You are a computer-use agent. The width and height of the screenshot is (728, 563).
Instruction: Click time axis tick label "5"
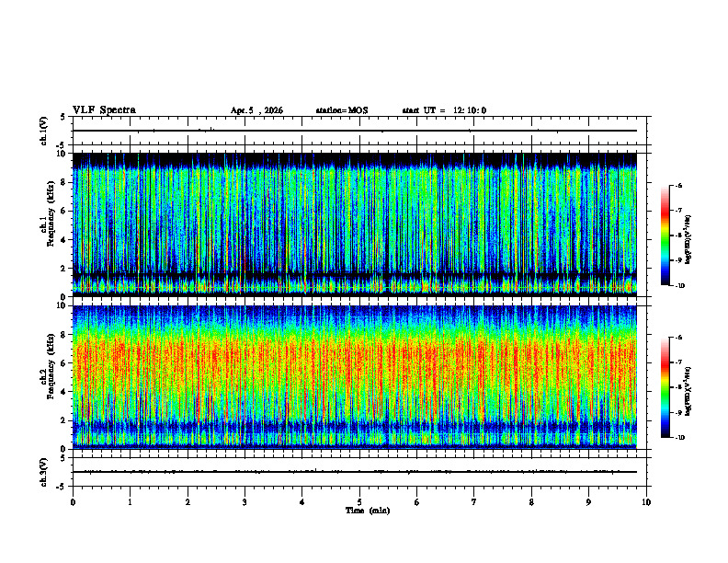click(x=359, y=502)
